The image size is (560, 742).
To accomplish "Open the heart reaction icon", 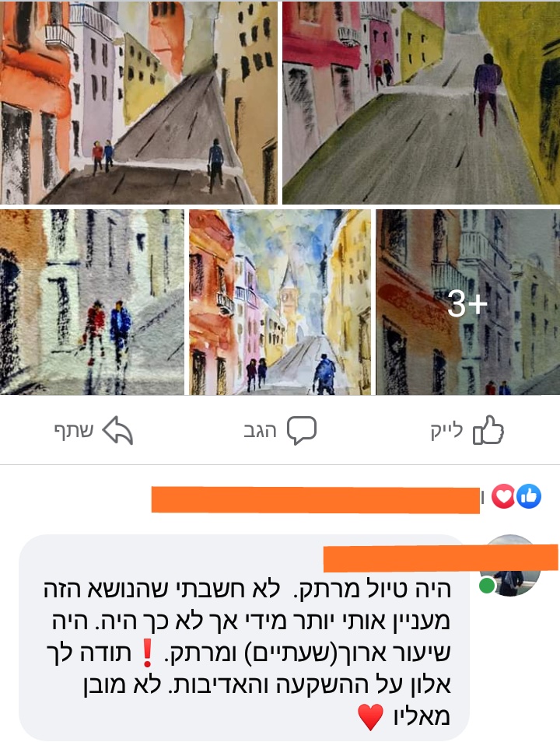I will [503, 496].
